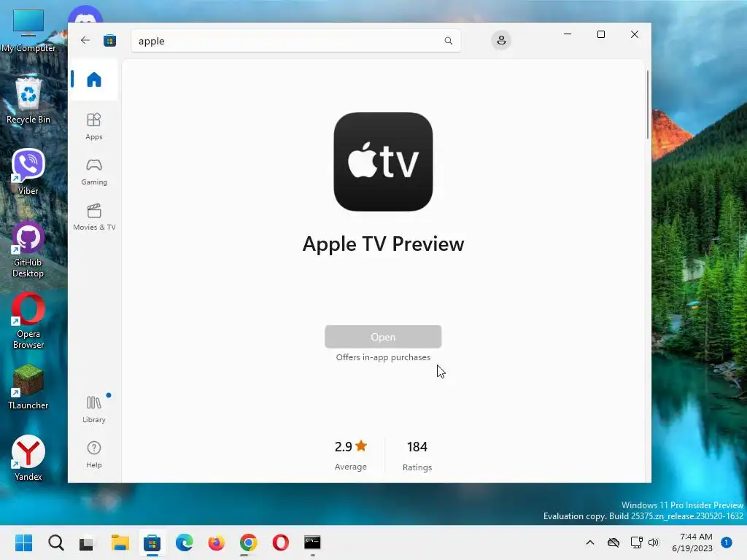Image resolution: width=747 pixels, height=560 pixels.
Task: Open network status tray icon
Action: (x=636, y=542)
